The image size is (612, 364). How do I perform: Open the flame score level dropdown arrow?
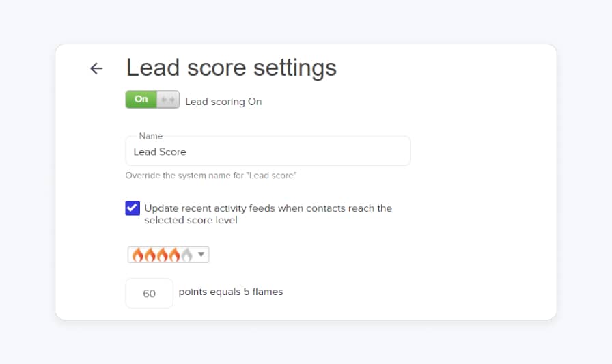click(x=201, y=255)
